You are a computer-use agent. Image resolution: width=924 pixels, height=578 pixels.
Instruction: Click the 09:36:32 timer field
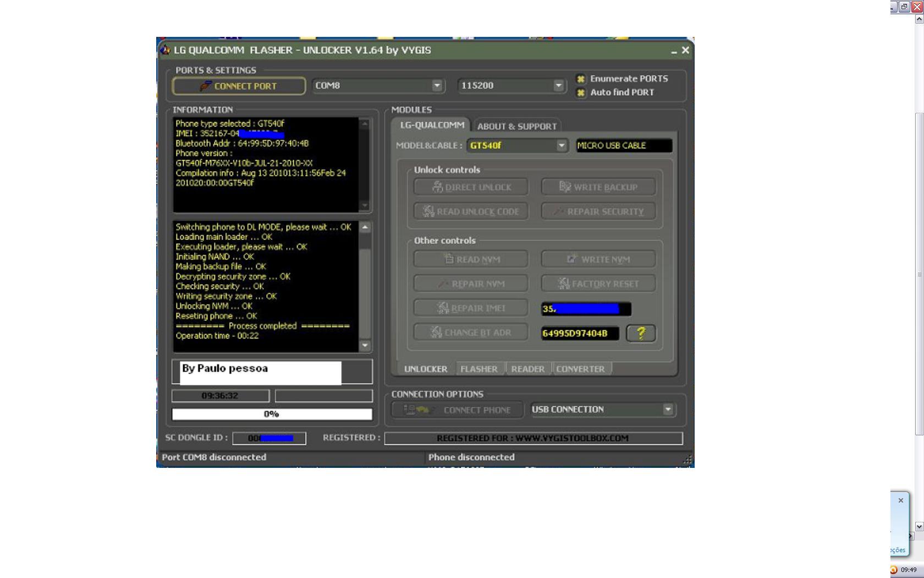click(x=220, y=396)
